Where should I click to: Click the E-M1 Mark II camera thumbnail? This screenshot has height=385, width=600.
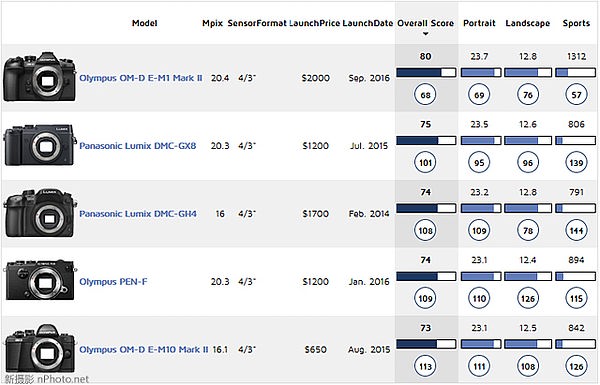(39, 77)
